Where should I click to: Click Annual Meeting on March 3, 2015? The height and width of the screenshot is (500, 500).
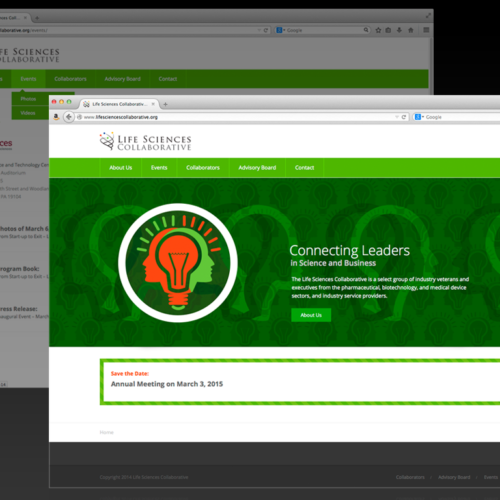pyautogui.click(x=167, y=384)
